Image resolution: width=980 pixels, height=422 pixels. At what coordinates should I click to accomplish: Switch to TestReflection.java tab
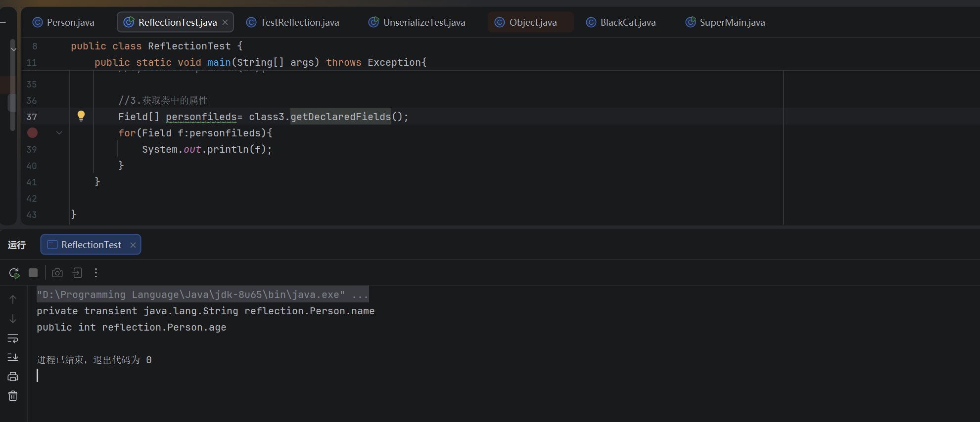[x=293, y=22]
